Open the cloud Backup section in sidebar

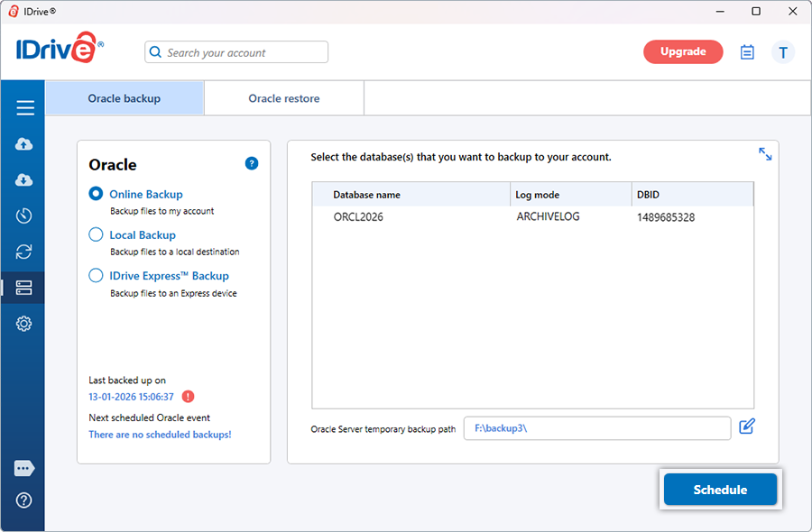[24, 144]
